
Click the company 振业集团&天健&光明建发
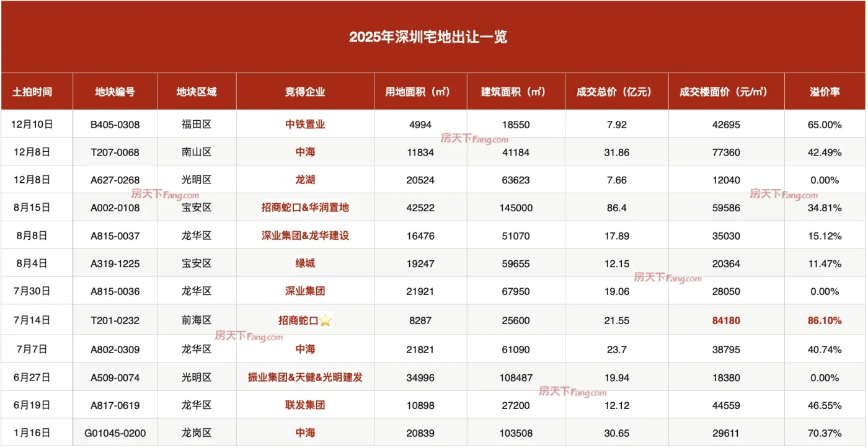[305, 377]
